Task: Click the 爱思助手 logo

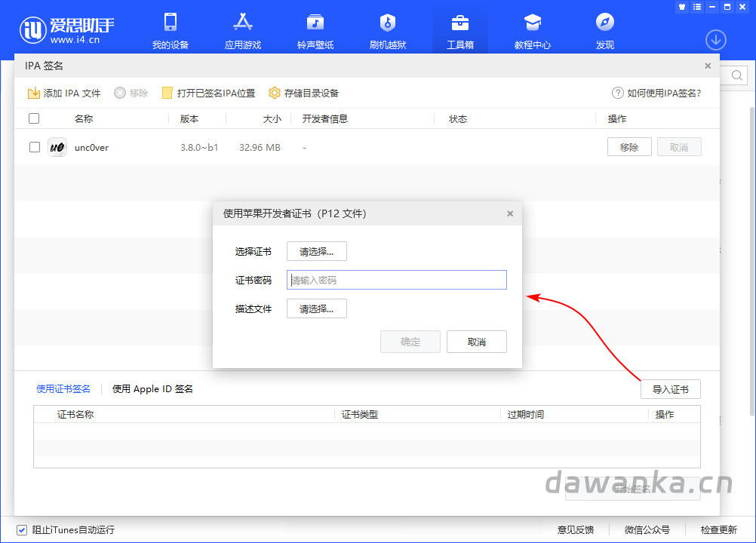Action: 67,30
